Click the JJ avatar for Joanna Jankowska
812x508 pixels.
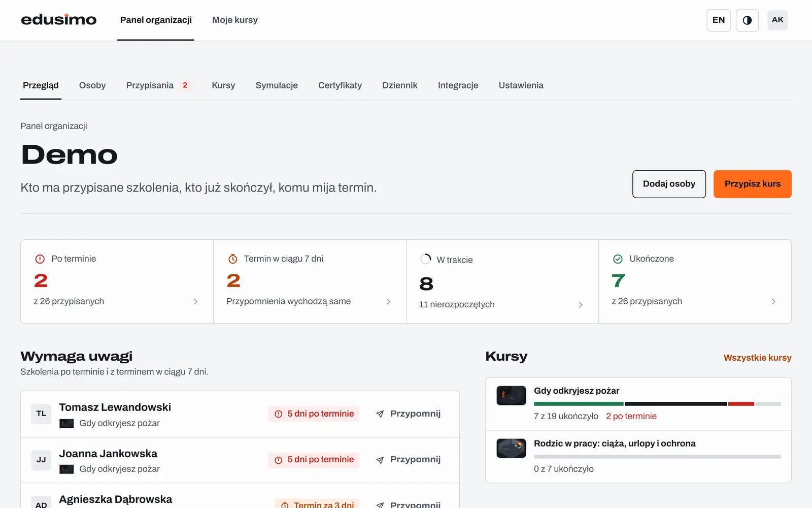click(x=41, y=460)
